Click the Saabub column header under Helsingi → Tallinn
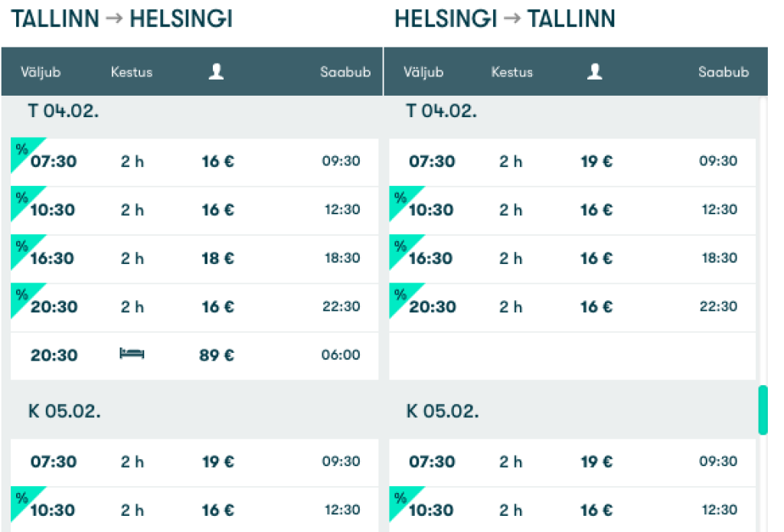 coord(723,73)
